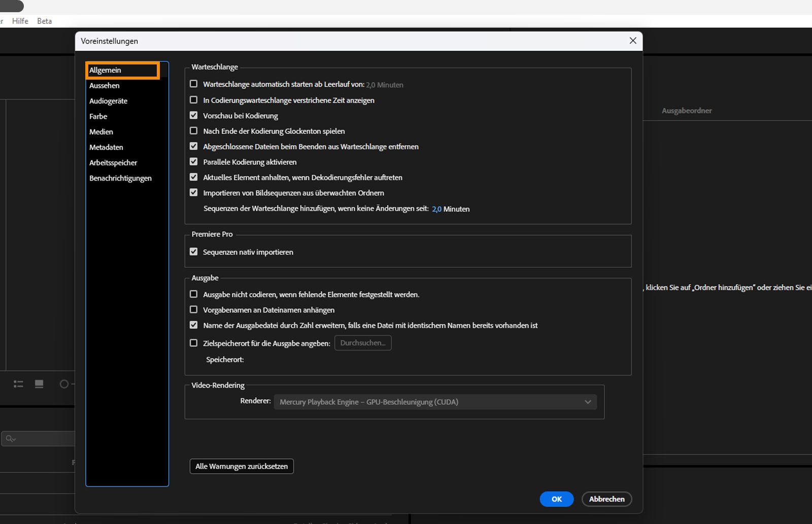Open the Hilfe menu
812x524 pixels.
[20, 21]
